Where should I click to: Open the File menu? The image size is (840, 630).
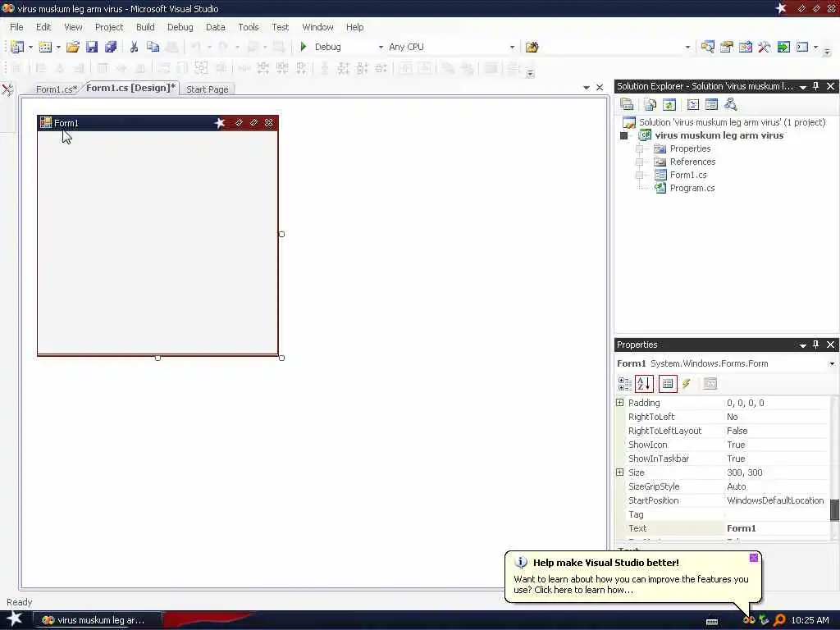[16, 27]
